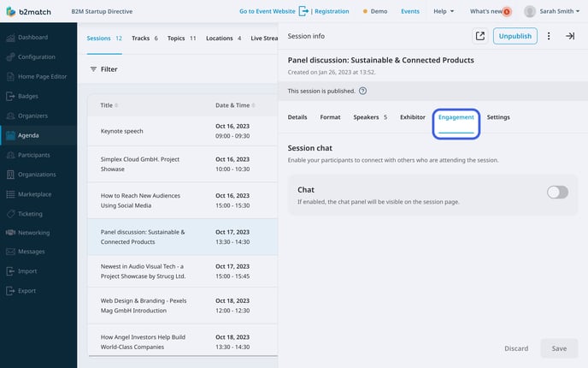
Task: Open the Help dropdown menu
Action: [444, 11]
